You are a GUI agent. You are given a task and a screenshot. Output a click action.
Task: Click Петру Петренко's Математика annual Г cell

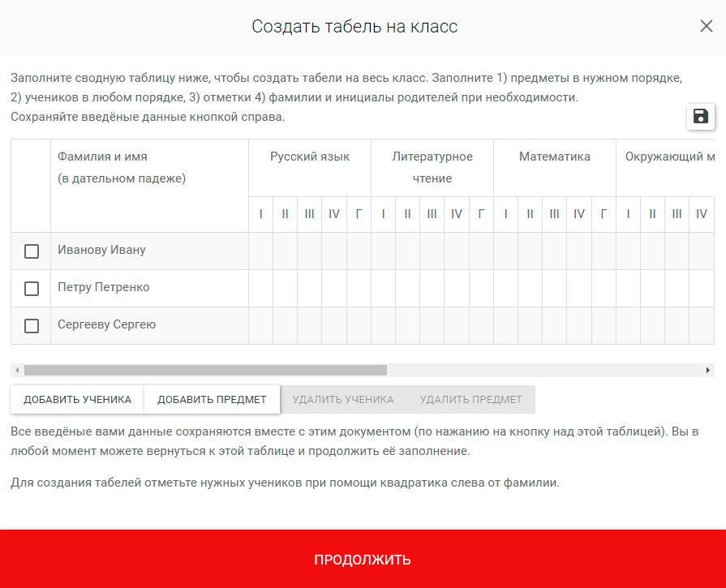pyautogui.click(x=604, y=288)
